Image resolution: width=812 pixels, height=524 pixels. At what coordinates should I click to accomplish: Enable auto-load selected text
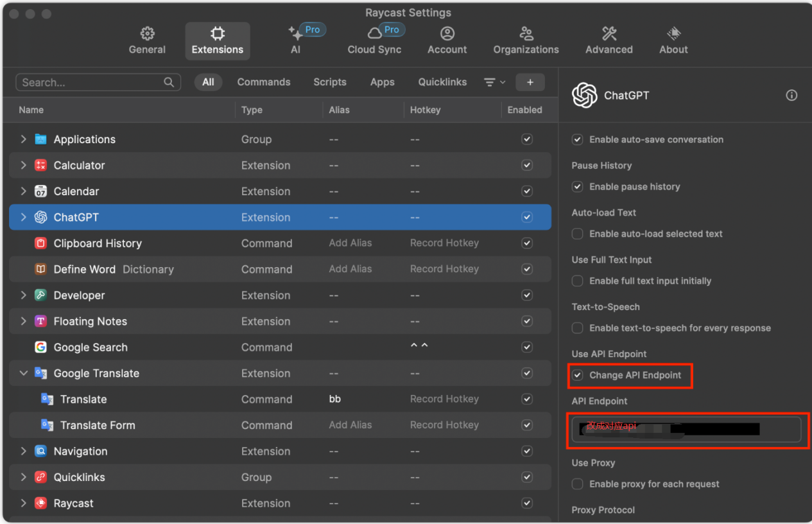coord(578,234)
